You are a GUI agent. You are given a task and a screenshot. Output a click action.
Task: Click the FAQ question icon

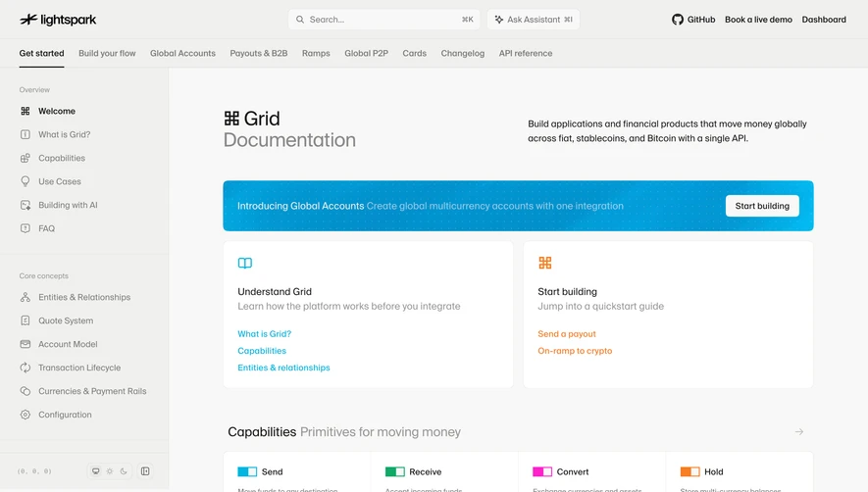tap(26, 228)
